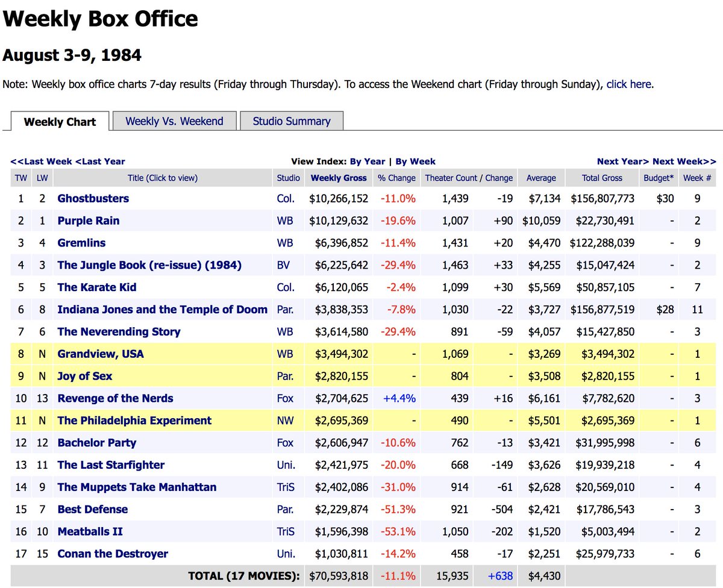Select the +638 total theater change
This screenshot has height=588, width=723.
tap(501, 577)
